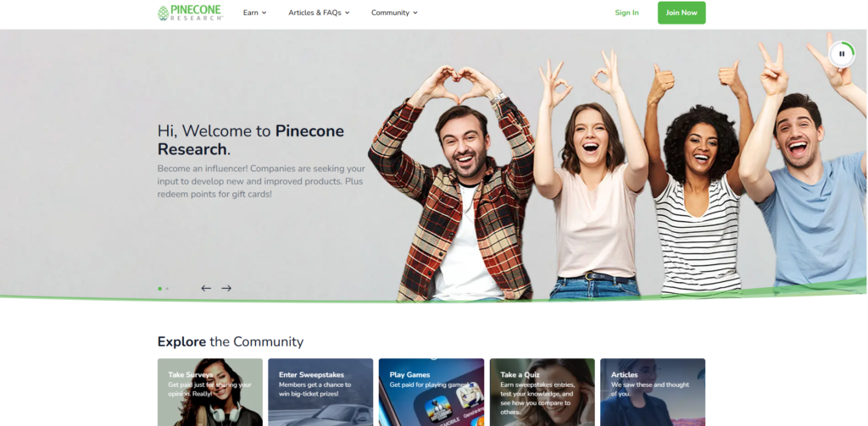
Task: Click the Pinecone Research logo
Action: [x=191, y=13]
